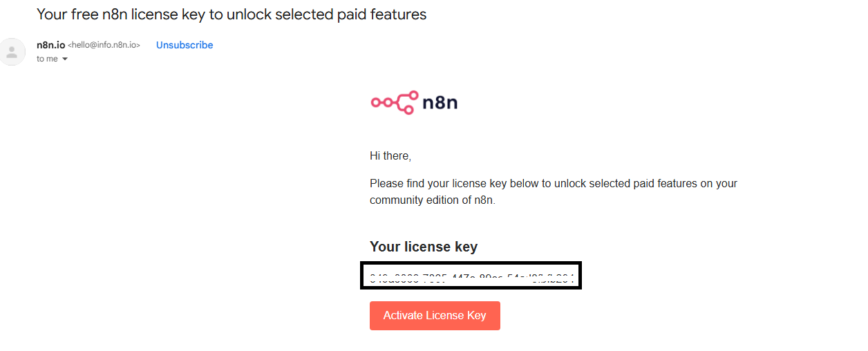The height and width of the screenshot is (351, 868).
Task: Click the sender's profile avatar icon
Action: (12, 52)
